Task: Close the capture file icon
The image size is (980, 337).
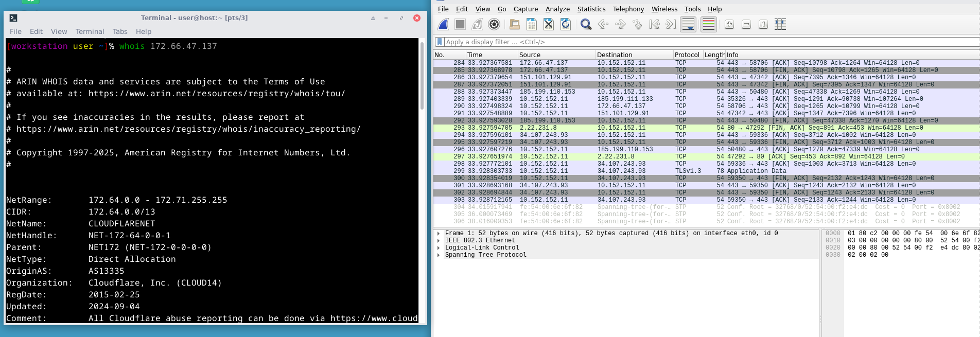Action: [x=549, y=24]
